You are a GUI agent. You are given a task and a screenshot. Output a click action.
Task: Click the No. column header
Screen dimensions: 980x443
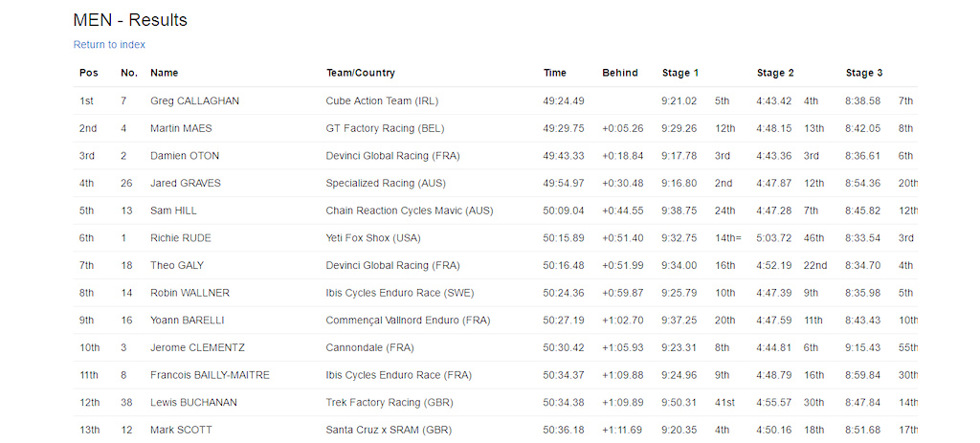coord(129,73)
